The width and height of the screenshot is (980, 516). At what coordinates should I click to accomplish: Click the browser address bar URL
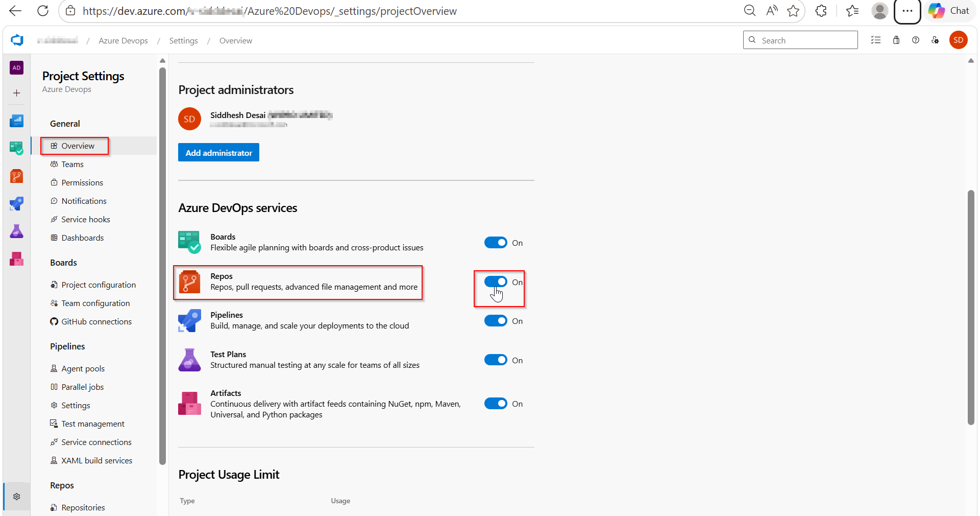tap(269, 11)
